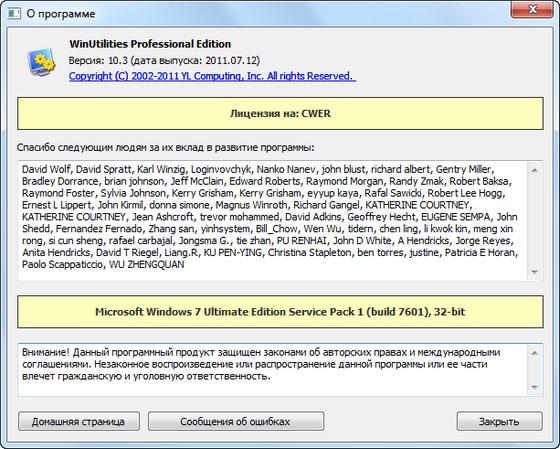
Task: Click the Внимание! warning text
Action: pyautogui.click(x=261, y=364)
